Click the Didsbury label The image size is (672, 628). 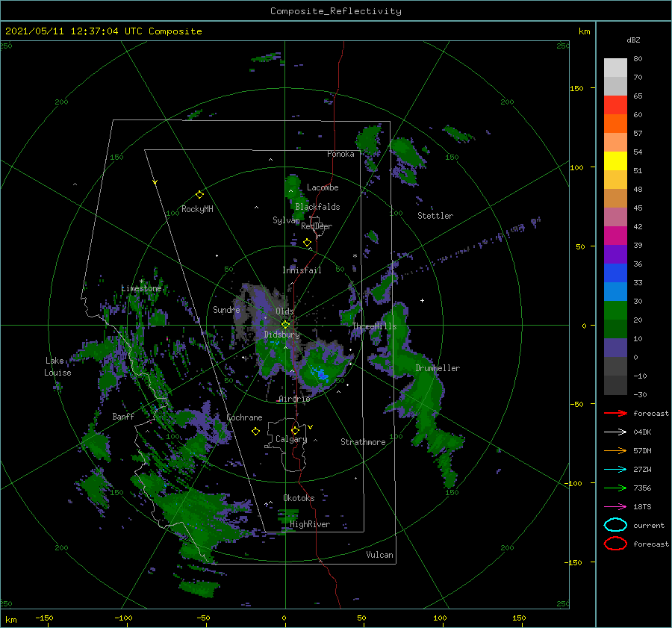click(x=282, y=335)
